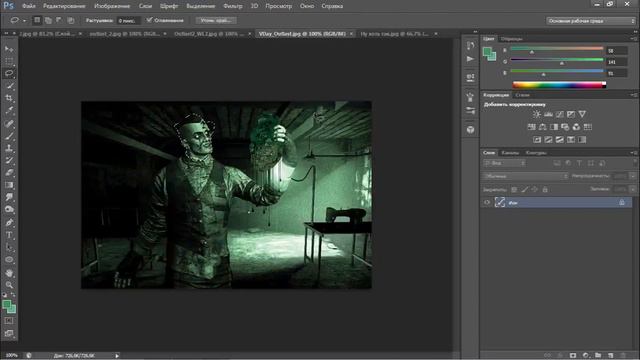Select the Clone Stamp tool

point(9,148)
